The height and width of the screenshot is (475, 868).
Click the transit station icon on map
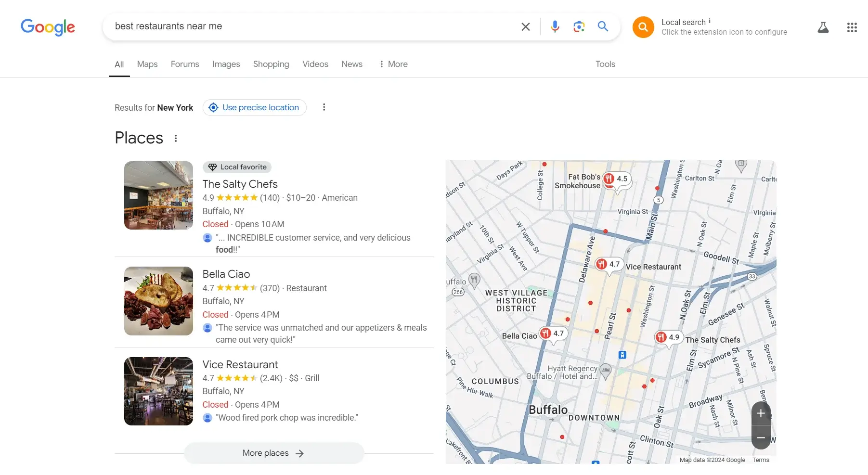click(x=622, y=355)
